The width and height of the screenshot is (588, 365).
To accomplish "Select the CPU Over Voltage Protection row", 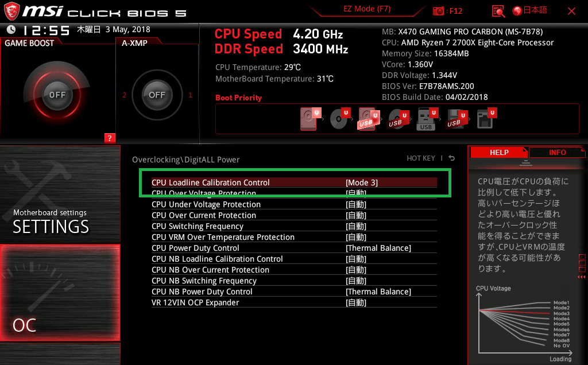I will click(x=294, y=193).
